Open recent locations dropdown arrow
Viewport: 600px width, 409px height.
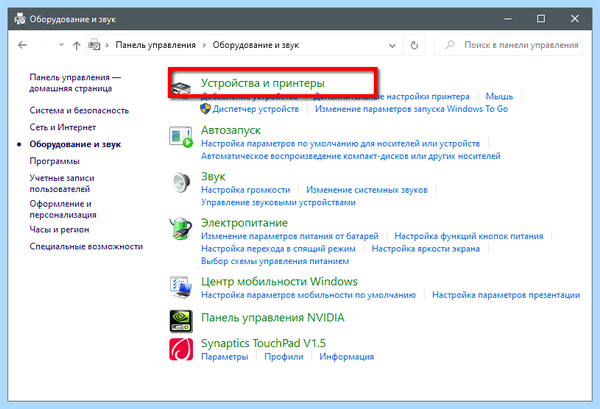[x=61, y=45]
